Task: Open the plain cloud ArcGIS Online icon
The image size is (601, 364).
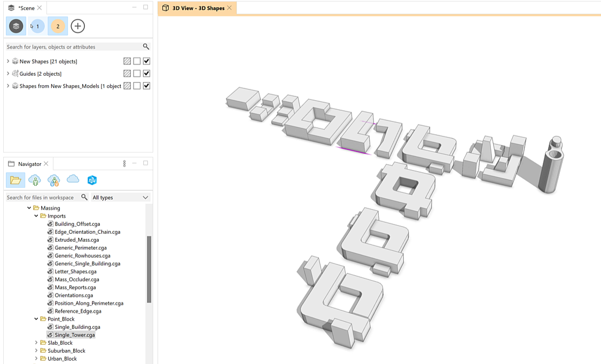Action: (73, 179)
